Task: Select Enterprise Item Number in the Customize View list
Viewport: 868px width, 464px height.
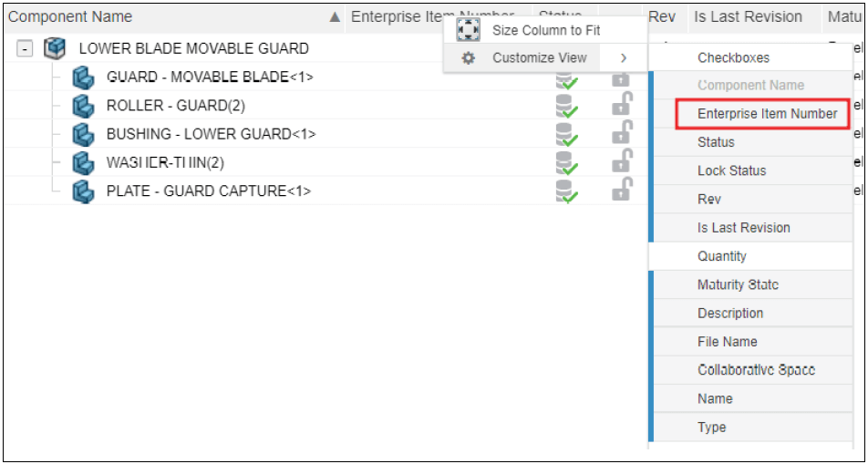Action: tap(767, 114)
